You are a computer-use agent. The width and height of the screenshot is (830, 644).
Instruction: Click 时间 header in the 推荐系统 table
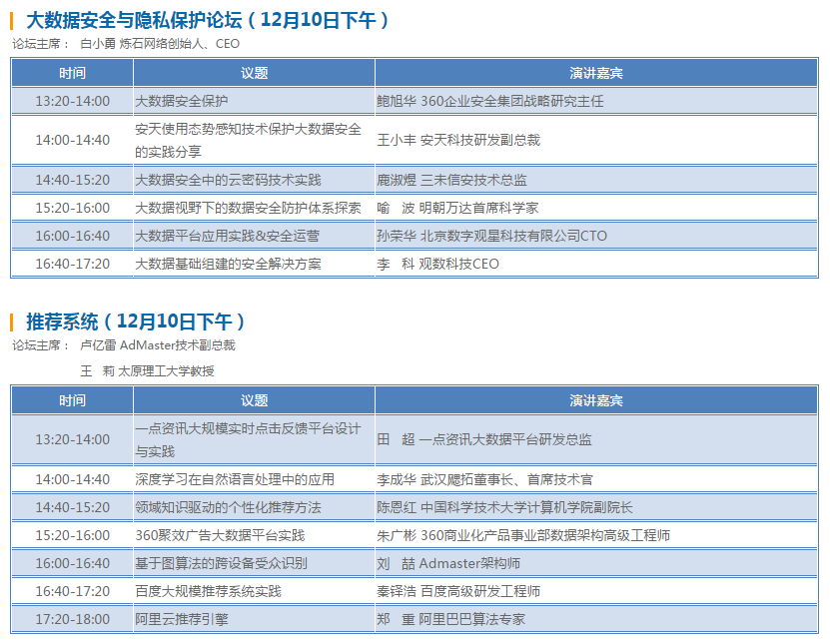pyautogui.click(x=72, y=400)
